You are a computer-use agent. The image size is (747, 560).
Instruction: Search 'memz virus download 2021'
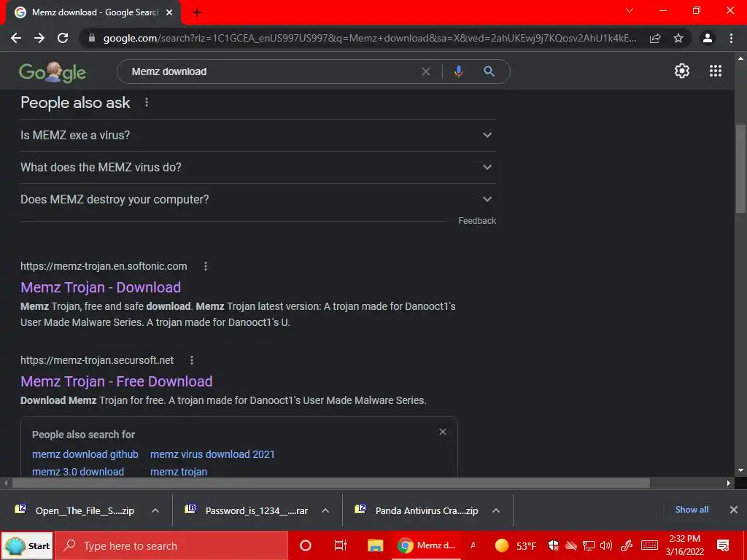(212, 454)
